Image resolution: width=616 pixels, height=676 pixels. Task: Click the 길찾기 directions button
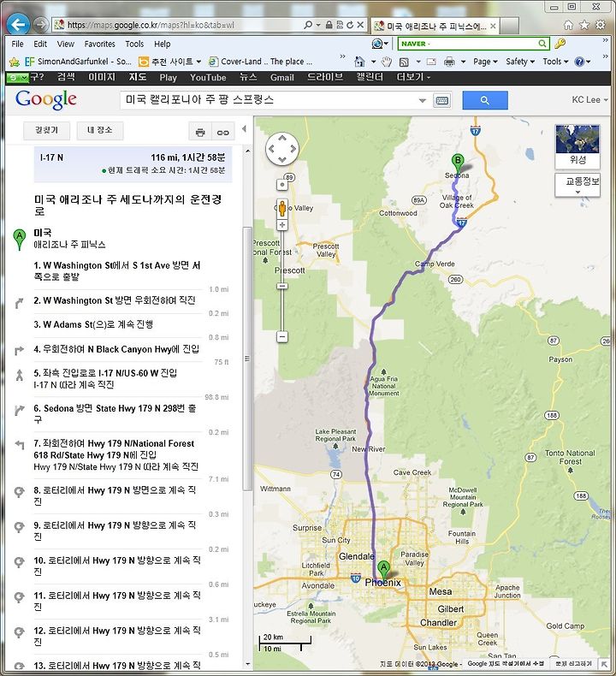46,130
